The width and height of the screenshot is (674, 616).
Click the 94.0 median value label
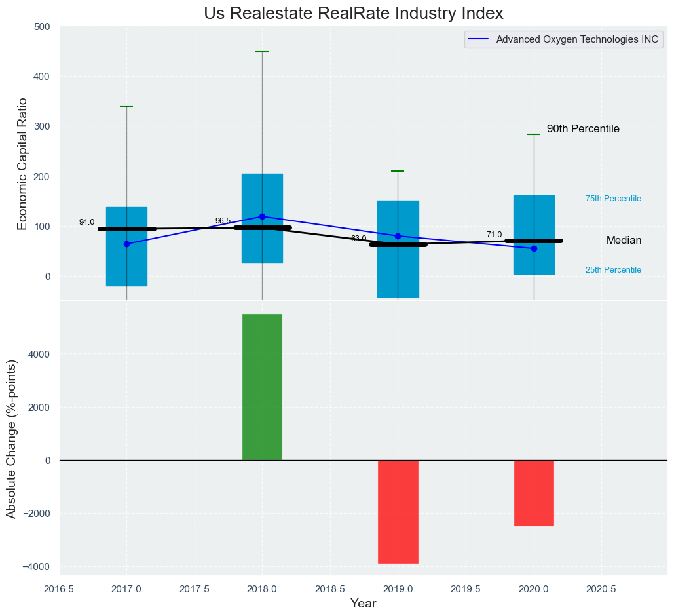tap(86, 222)
